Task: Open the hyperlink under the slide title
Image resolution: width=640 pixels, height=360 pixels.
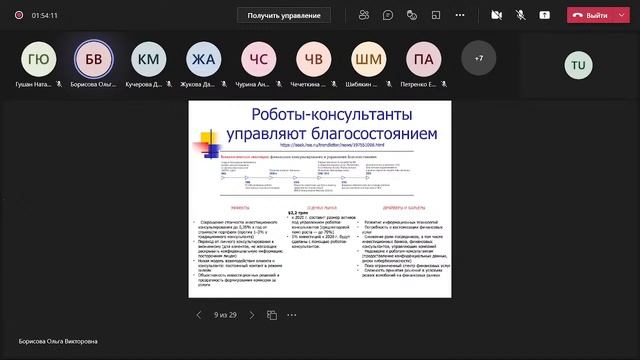Action: pyautogui.click(x=332, y=145)
